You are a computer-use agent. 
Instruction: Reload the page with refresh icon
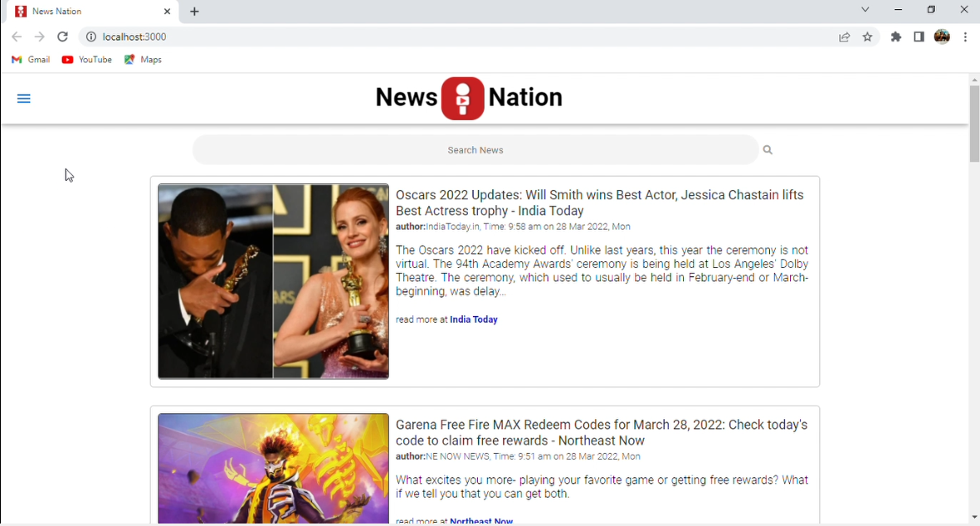click(x=62, y=37)
